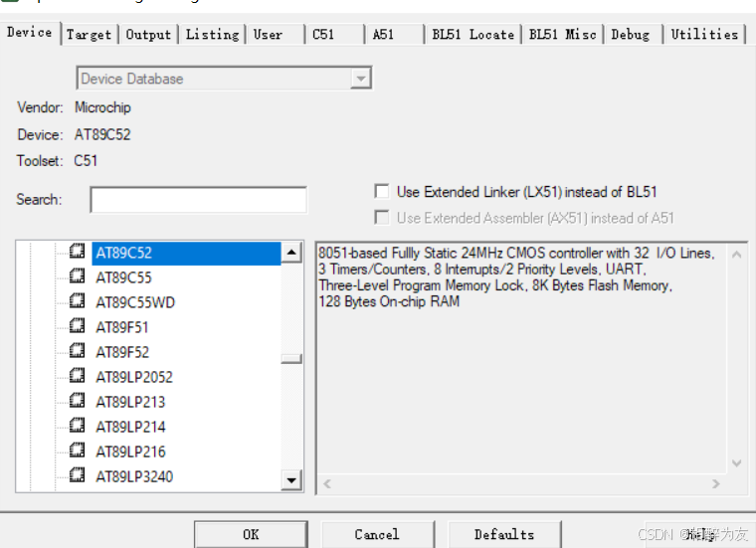The width and height of the screenshot is (756, 548).
Task: Select AT89C55 device entry
Action: coord(124,278)
